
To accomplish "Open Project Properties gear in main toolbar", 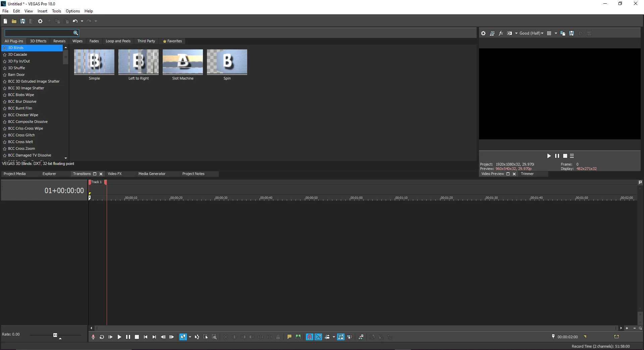I will [x=40, y=21].
